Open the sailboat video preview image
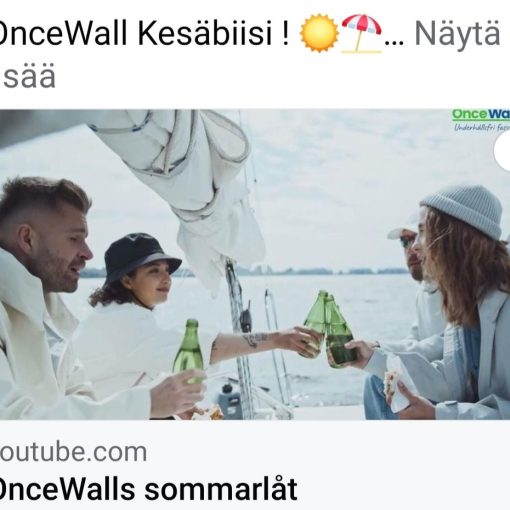This screenshot has width=510, height=510. pos(255,264)
